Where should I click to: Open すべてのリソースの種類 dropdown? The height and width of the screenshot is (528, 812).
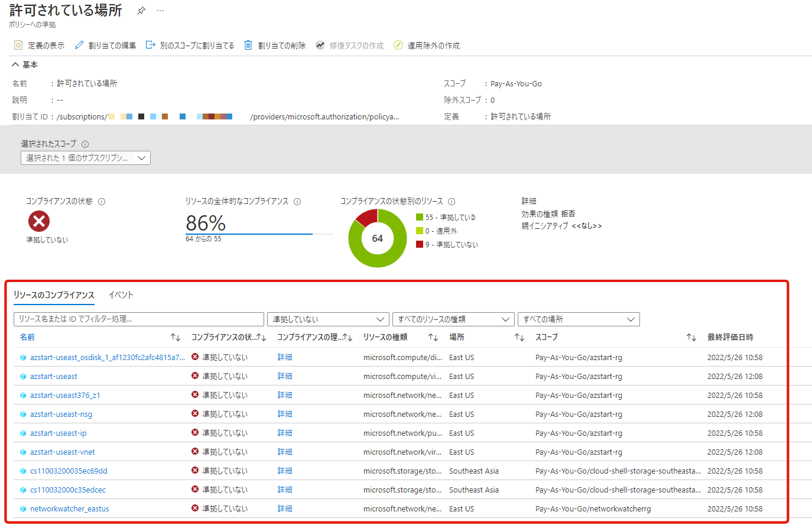click(453, 319)
